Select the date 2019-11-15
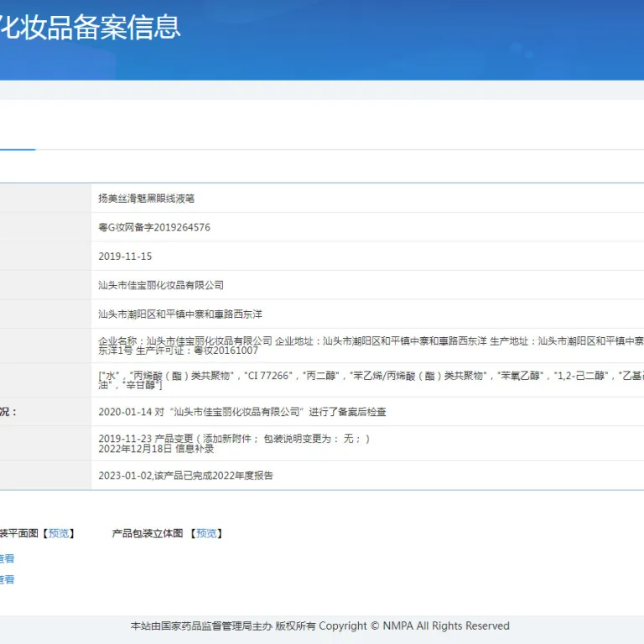Screen dimensions: 644x644 click(x=125, y=257)
